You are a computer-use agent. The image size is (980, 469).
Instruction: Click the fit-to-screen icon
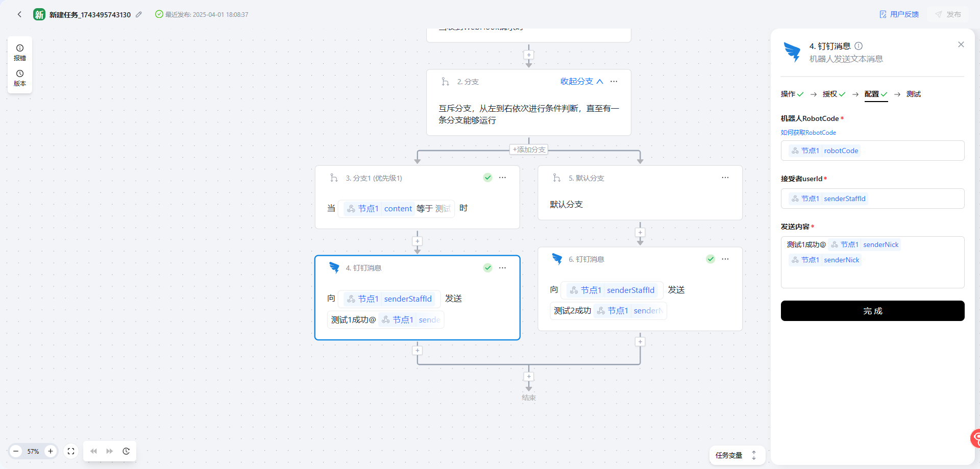[71, 451]
